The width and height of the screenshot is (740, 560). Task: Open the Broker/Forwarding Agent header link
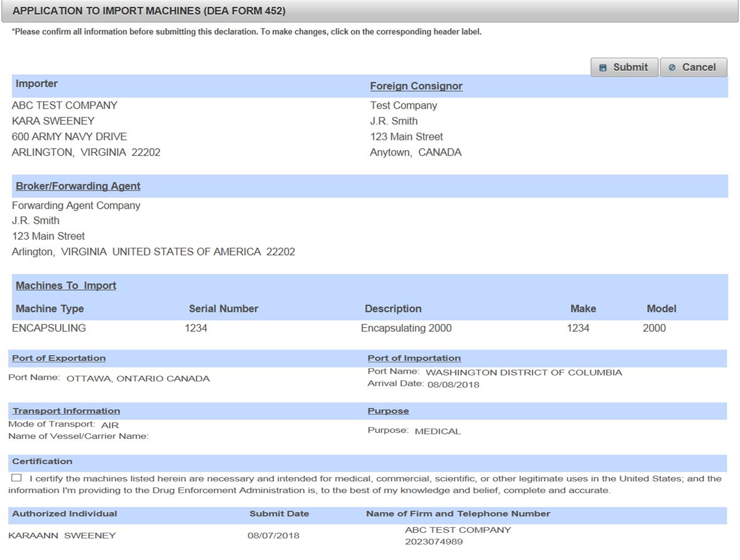tap(78, 186)
